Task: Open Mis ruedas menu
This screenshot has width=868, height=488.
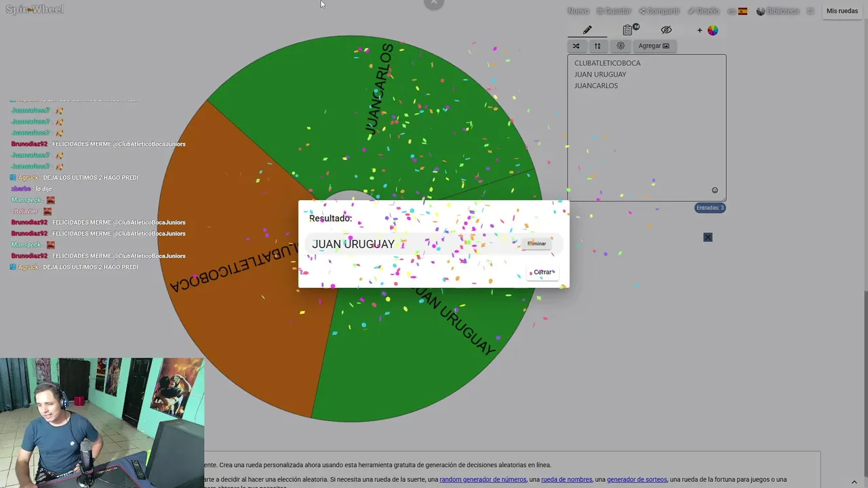Action: (x=842, y=11)
